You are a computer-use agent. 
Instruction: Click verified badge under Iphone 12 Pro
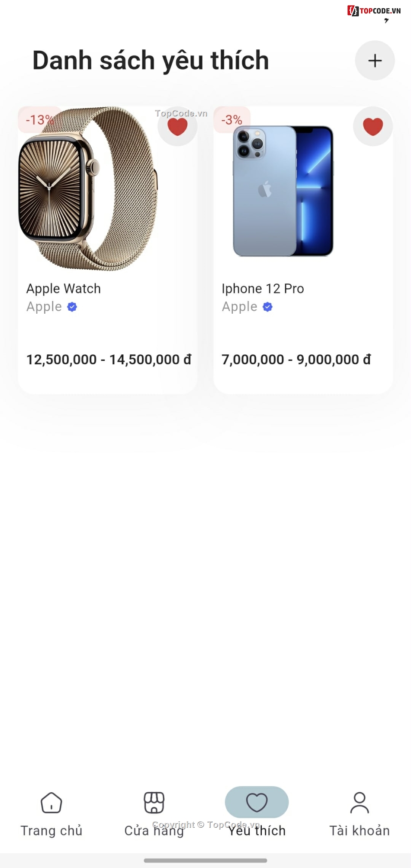point(268,307)
